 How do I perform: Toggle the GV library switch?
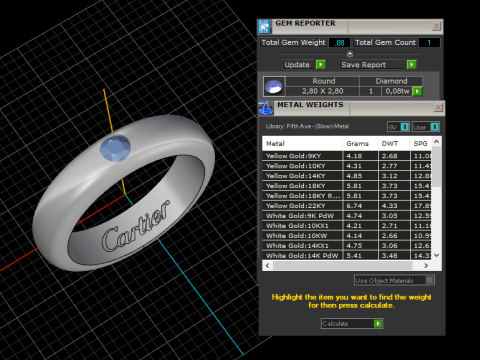tap(398, 127)
